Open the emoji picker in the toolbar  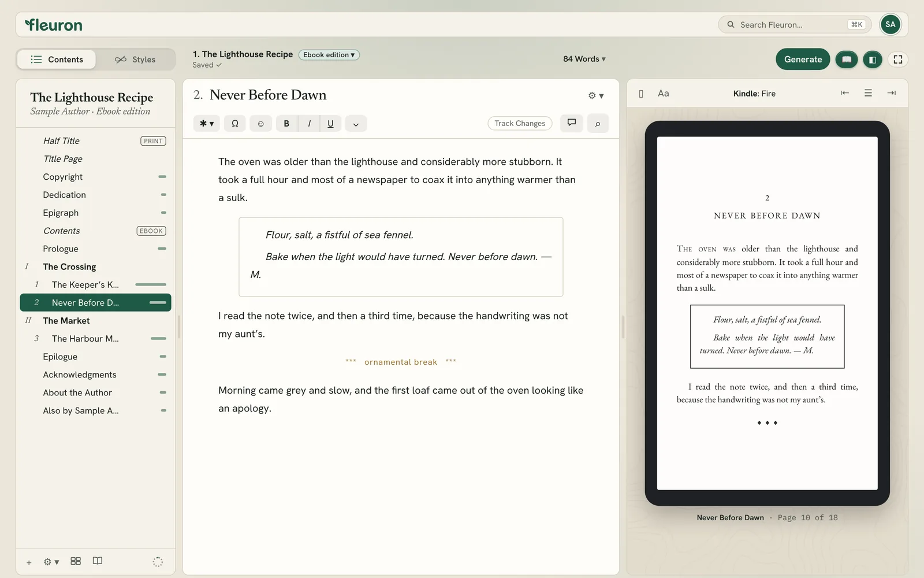(260, 123)
